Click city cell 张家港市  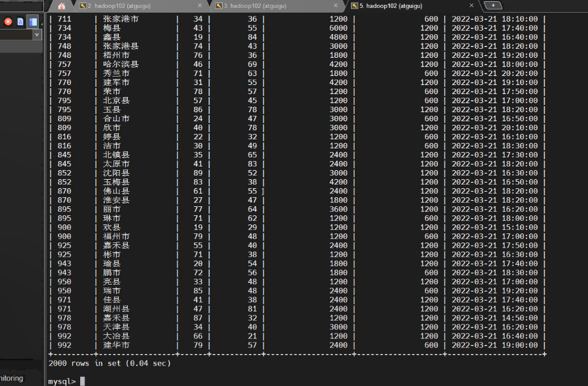click(x=121, y=19)
